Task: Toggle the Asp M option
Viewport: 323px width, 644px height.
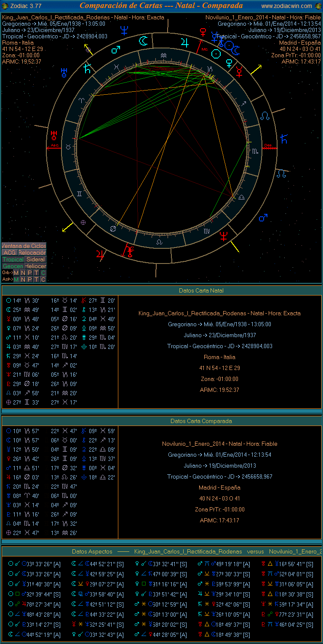Action: pyautogui.click(x=16, y=279)
